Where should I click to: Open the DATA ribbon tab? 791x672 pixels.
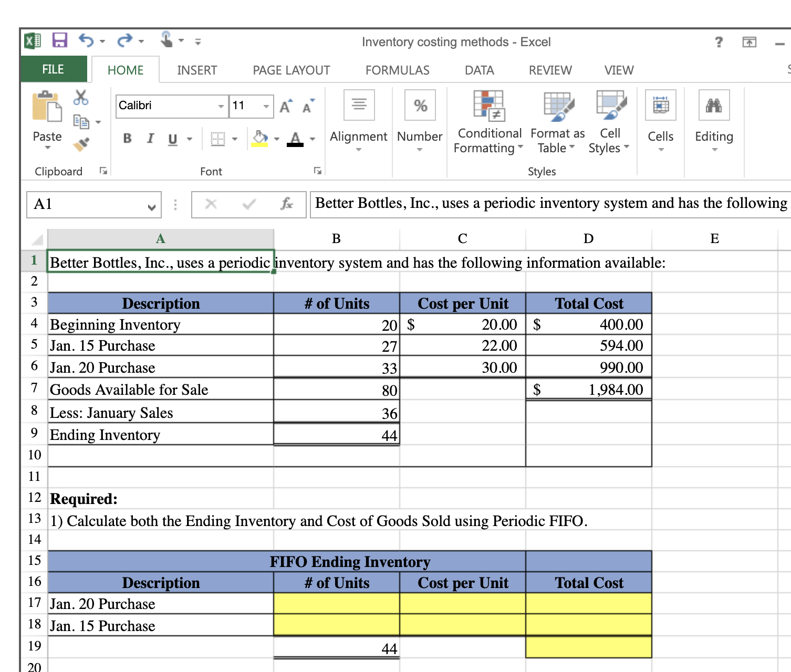478,69
